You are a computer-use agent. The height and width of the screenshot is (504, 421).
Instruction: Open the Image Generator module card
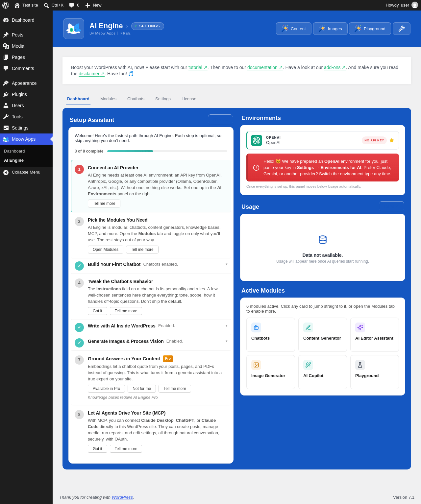coord(271,372)
